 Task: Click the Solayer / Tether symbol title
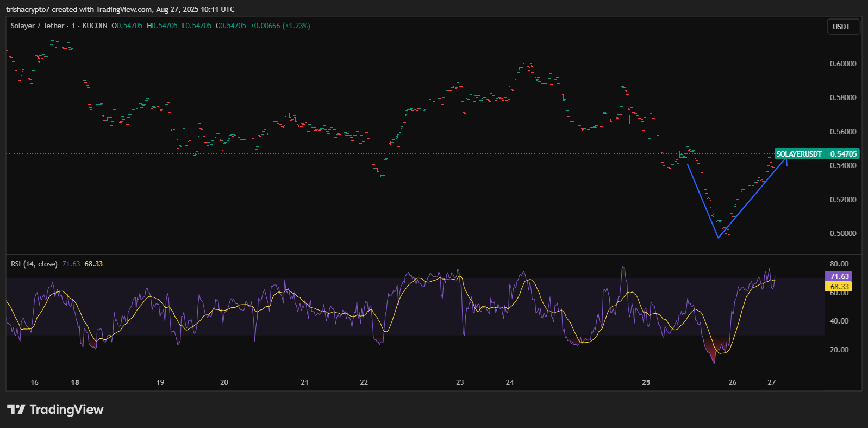(38, 26)
